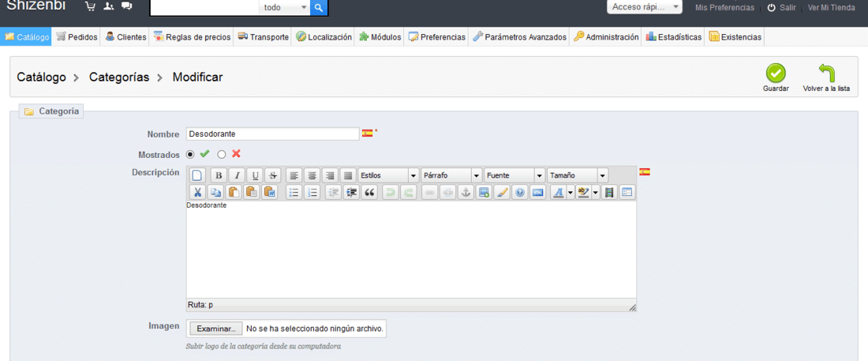This screenshot has height=361, width=868.
Task: Click Examinar to choose an image
Action: click(216, 329)
